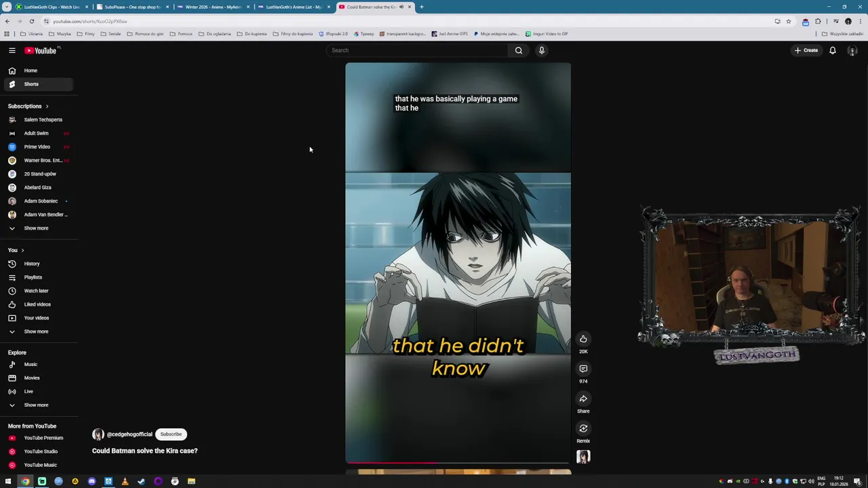Expand Show more under You section

38,331
